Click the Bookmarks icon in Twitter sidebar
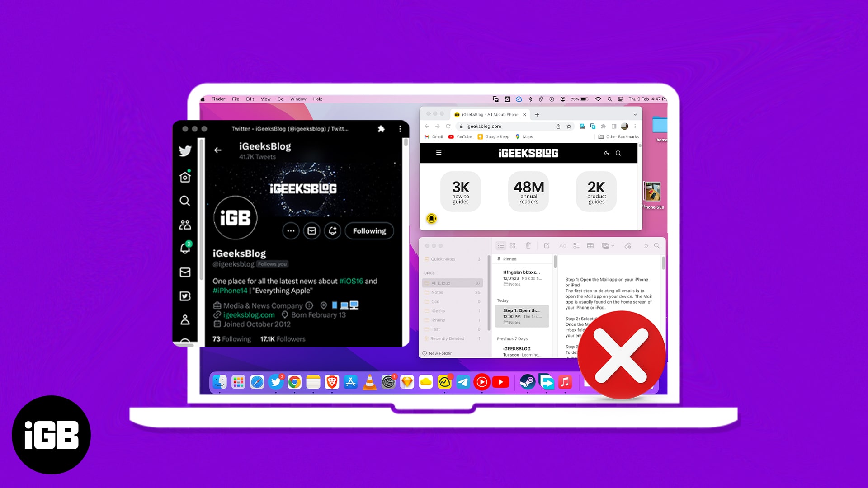The image size is (868, 488). click(x=185, y=296)
